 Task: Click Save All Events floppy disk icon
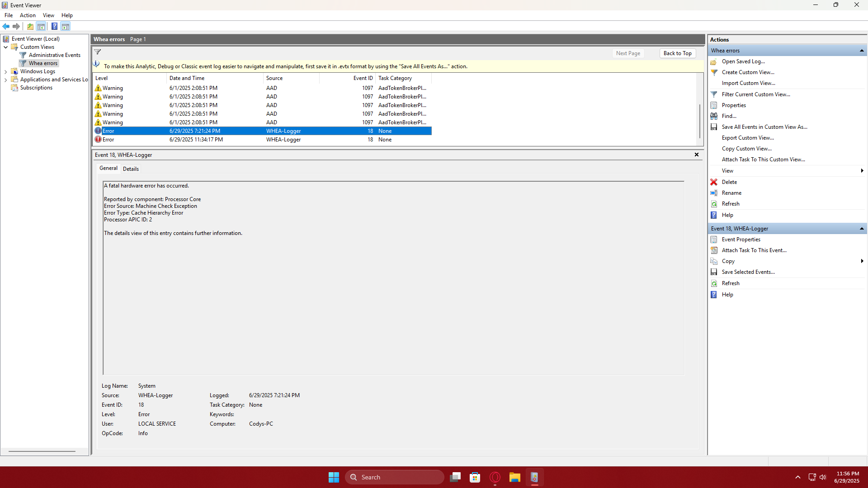coord(714,127)
